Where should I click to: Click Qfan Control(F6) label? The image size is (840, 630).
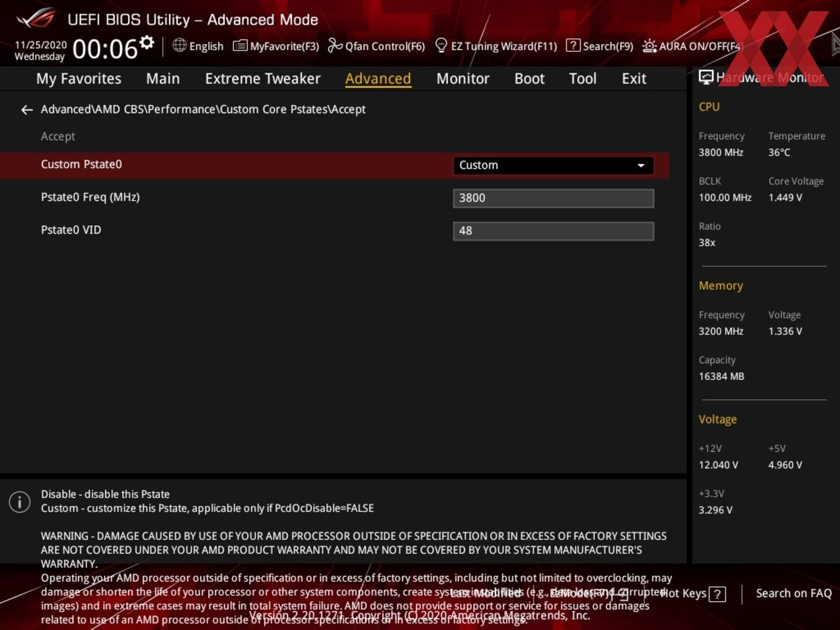coord(385,46)
